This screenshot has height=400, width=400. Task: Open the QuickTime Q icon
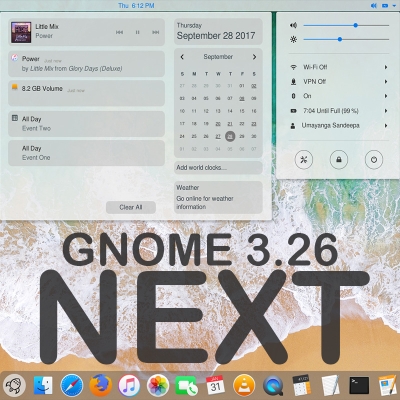[x=273, y=386]
